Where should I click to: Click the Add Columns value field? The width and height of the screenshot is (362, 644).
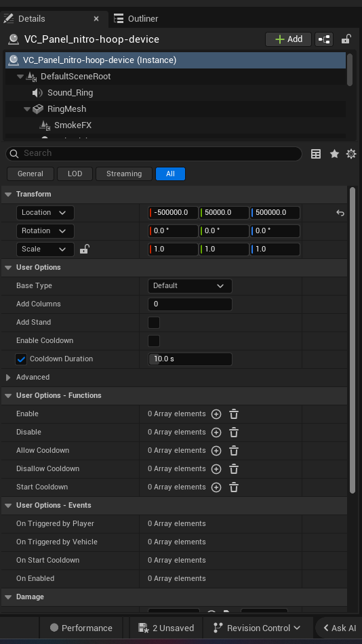[190, 304]
